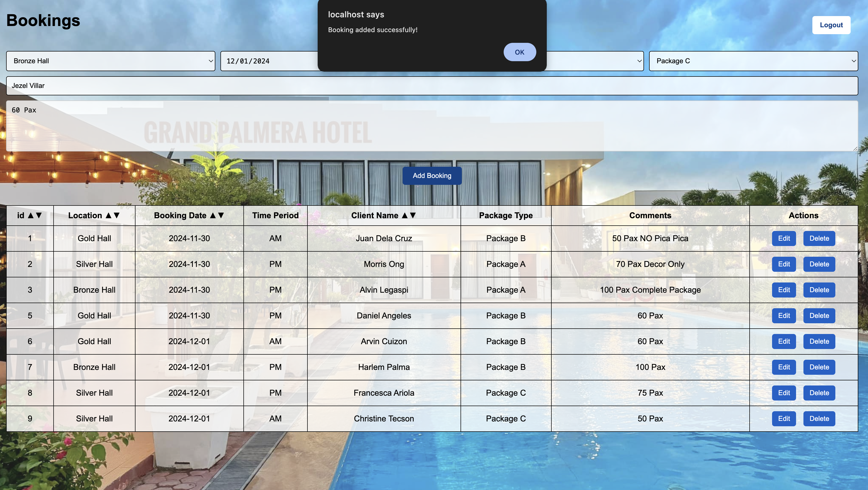This screenshot has width=868, height=490.
Task: Click the Logout button
Action: 831,25
